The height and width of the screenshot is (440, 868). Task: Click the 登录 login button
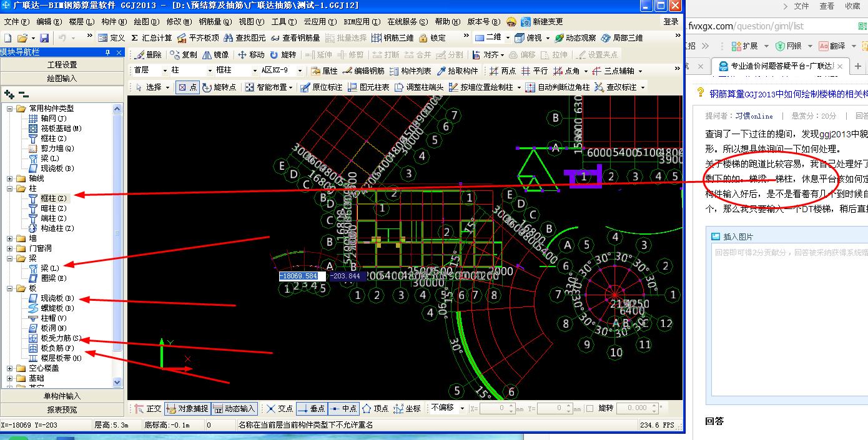click(671, 22)
